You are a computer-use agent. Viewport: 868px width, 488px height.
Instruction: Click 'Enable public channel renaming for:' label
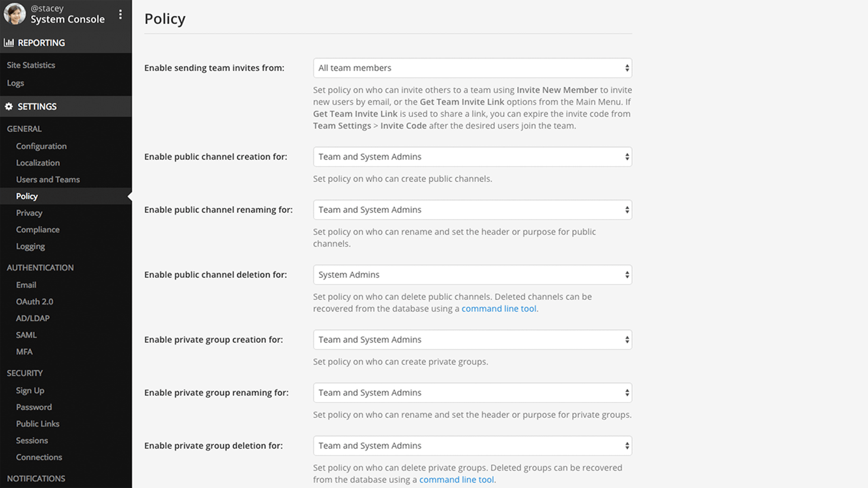tap(218, 210)
